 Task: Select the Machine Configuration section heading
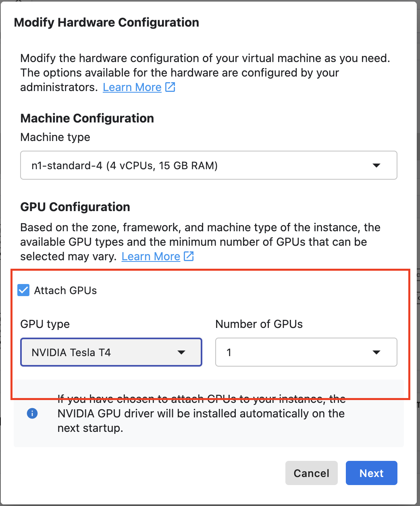pos(87,118)
